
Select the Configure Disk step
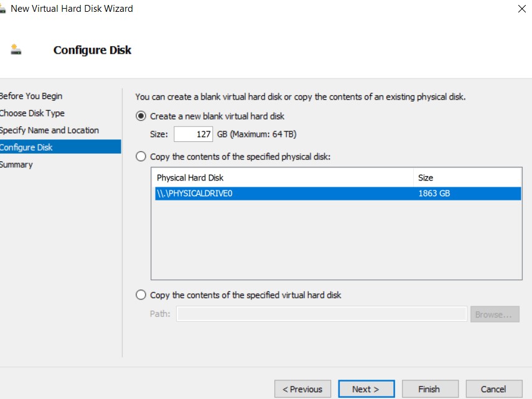click(26, 147)
